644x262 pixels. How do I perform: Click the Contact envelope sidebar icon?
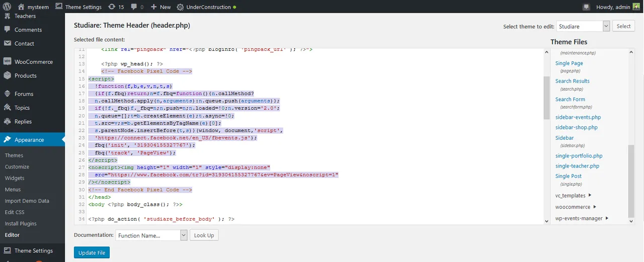[x=8, y=43]
